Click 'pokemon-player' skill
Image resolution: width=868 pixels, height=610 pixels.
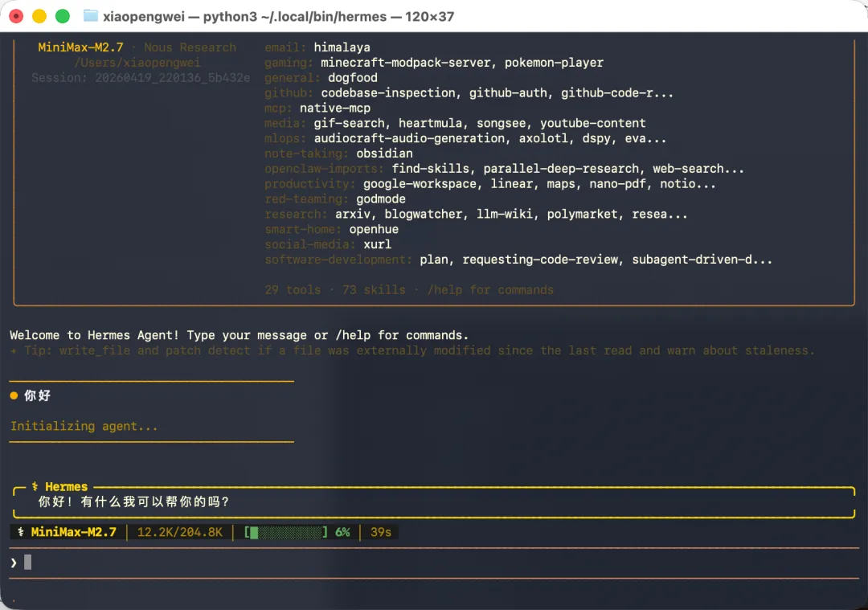point(554,63)
